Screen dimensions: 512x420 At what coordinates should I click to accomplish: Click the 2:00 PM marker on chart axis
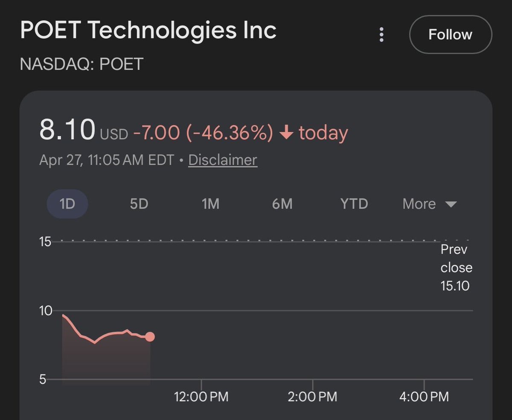[x=313, y=397]
